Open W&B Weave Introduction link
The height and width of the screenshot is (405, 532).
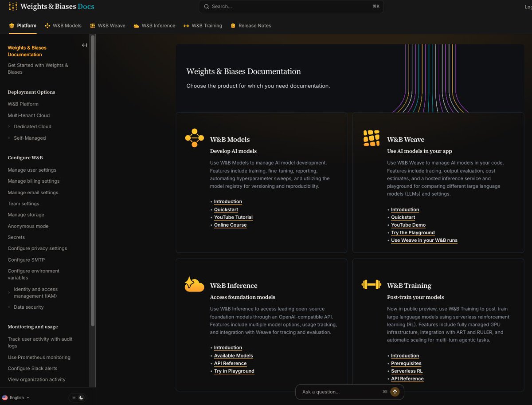click(x=405, y=210)
